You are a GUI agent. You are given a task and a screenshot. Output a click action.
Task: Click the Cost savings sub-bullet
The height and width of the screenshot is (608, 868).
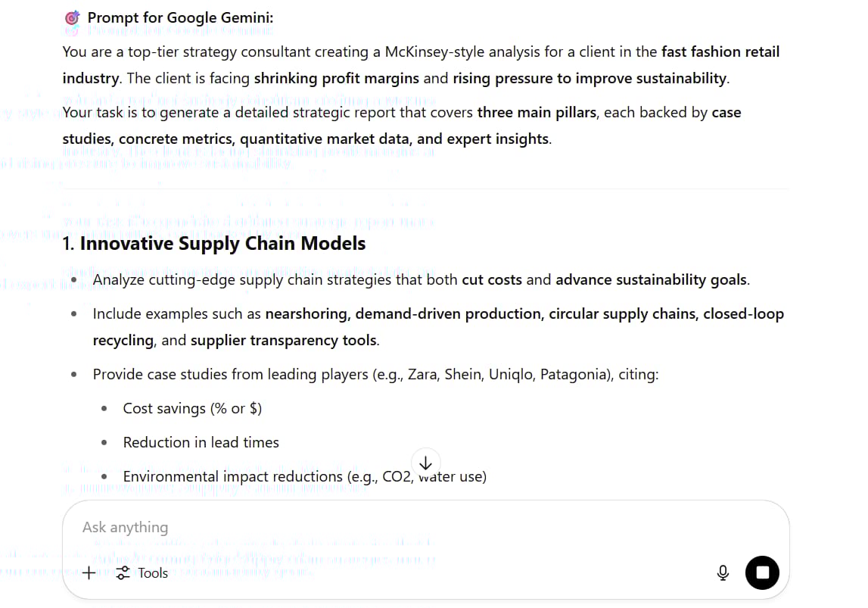click(x=192, y=408)
